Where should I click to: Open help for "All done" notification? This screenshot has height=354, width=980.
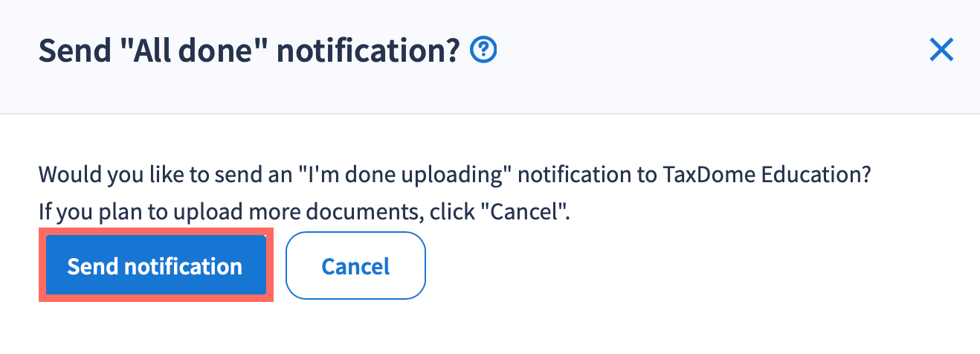click(x=484, y=51)
